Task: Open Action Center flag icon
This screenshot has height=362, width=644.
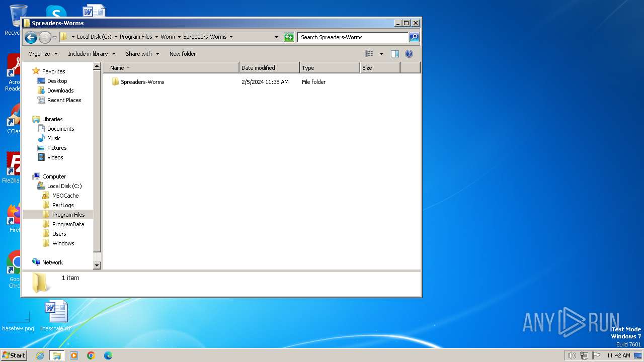Action: (596, 355)
